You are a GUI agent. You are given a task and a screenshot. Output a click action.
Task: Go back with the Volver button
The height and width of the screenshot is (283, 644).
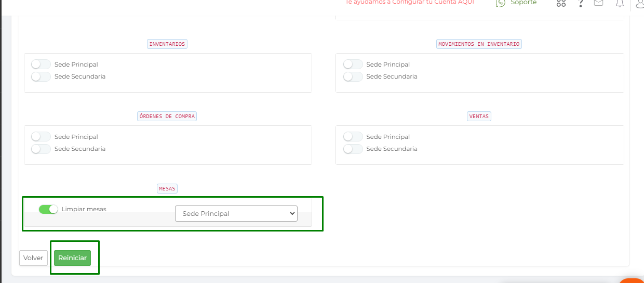[33, 258]
